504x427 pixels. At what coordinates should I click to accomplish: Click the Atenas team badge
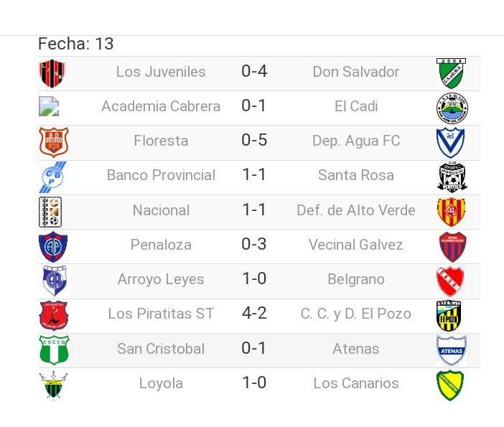(452, 350)
